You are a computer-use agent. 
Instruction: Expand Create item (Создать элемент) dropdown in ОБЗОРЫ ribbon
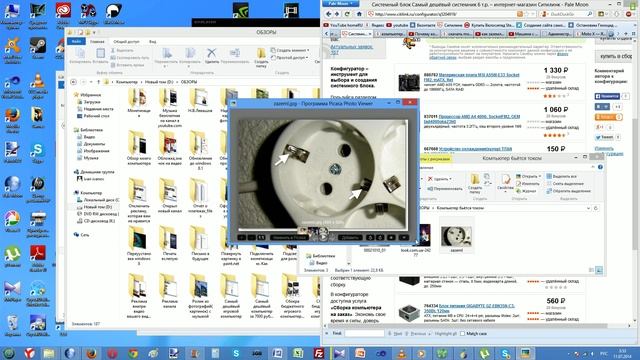tap(290, 50)
